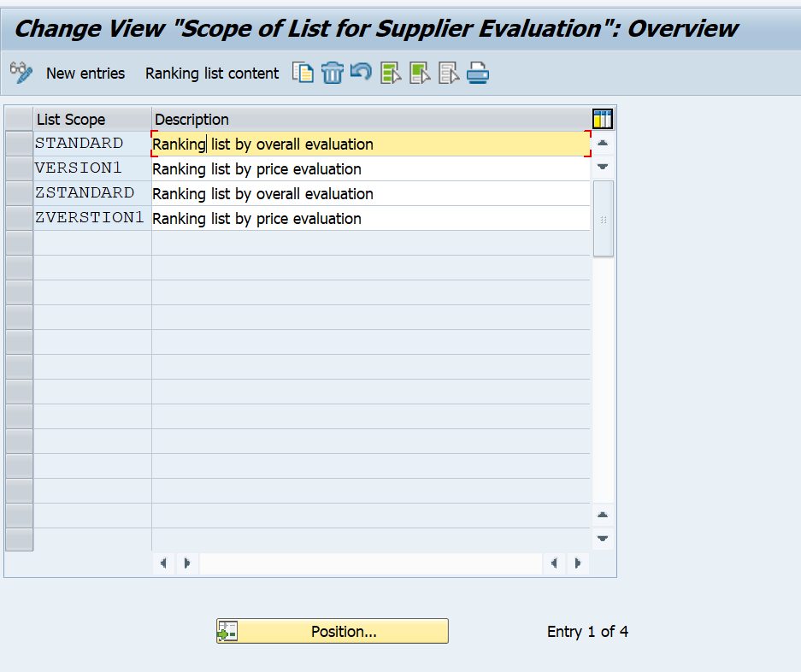Select row with STANDARD list scope
Viewport: 801px width, 672px height.
tap(19, 144)
